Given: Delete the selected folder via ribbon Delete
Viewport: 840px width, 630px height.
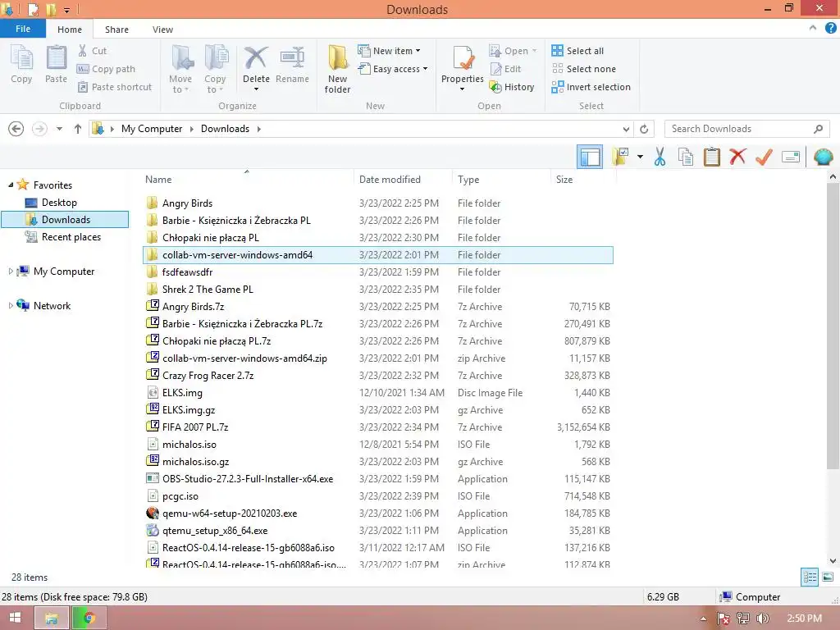Looking at the screenshot, I should click(256, 67).
